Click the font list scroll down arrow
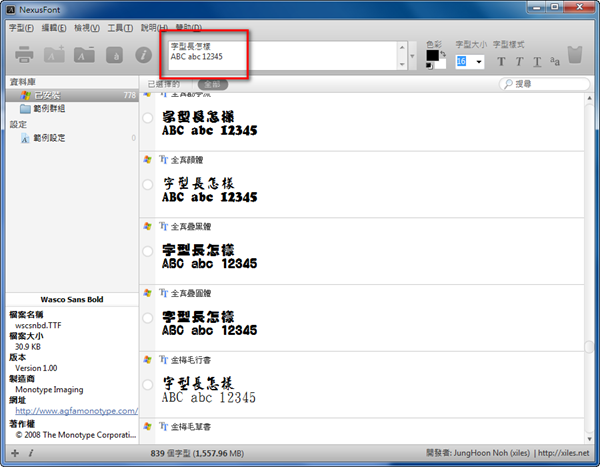 pyautogui.click(x=589, y=439)
